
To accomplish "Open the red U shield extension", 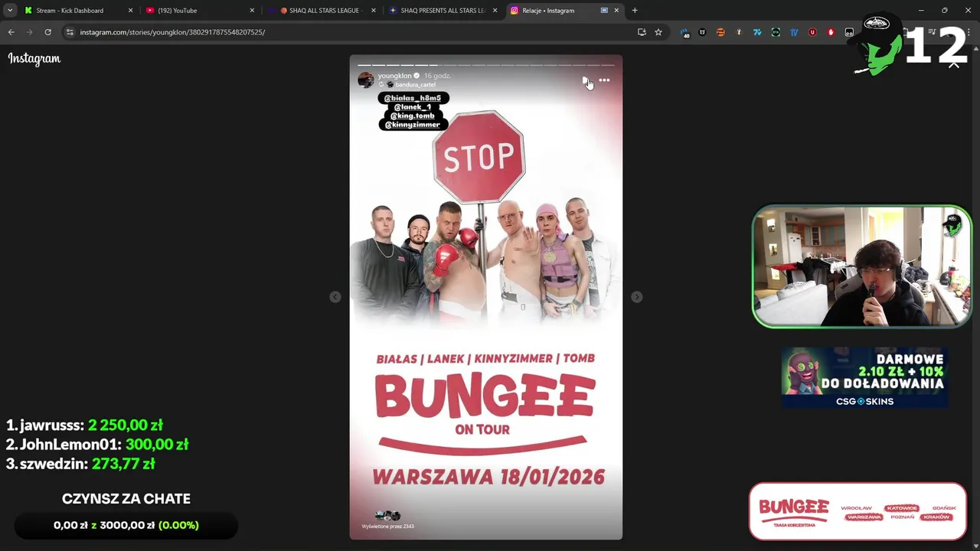I will [812, 32].
